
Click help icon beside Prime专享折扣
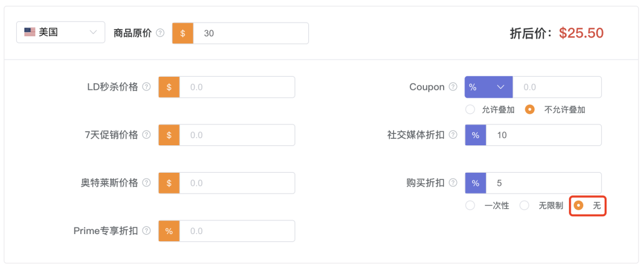click(x=146, y=230)
